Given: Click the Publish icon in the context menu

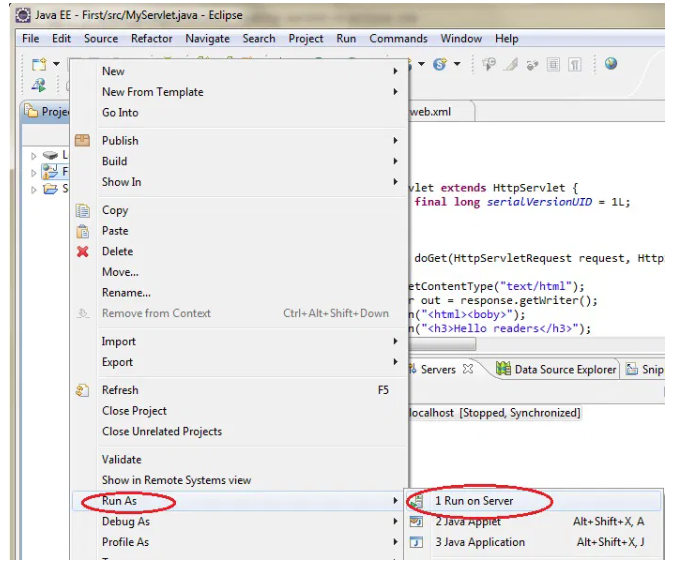Looking at the screenshot, I should point(83,141).
